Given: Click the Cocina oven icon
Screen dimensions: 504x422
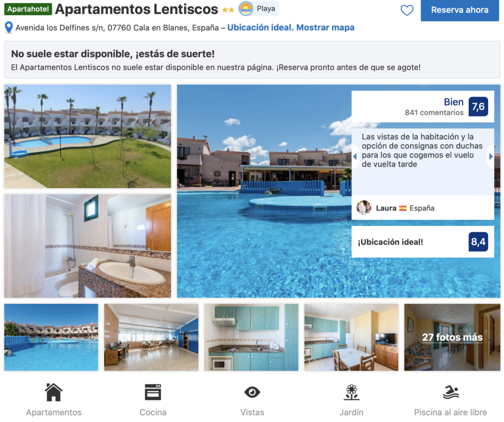Looking at the screenshot, I should point(153,392).
